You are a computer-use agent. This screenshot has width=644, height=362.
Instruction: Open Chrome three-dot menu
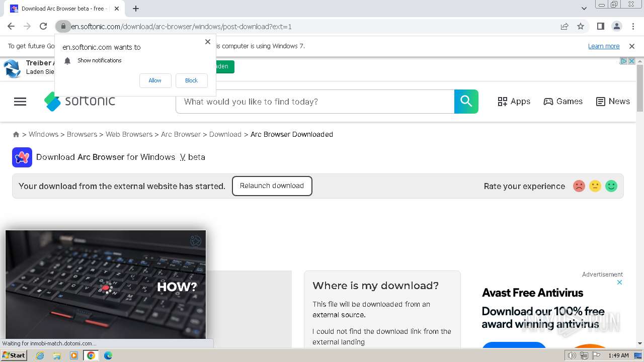pyautogui.click(x=632, y=27)
